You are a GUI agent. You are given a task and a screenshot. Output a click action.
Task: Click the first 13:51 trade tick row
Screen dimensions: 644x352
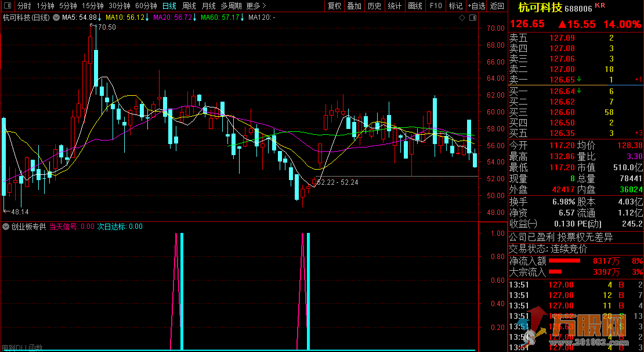576,285
